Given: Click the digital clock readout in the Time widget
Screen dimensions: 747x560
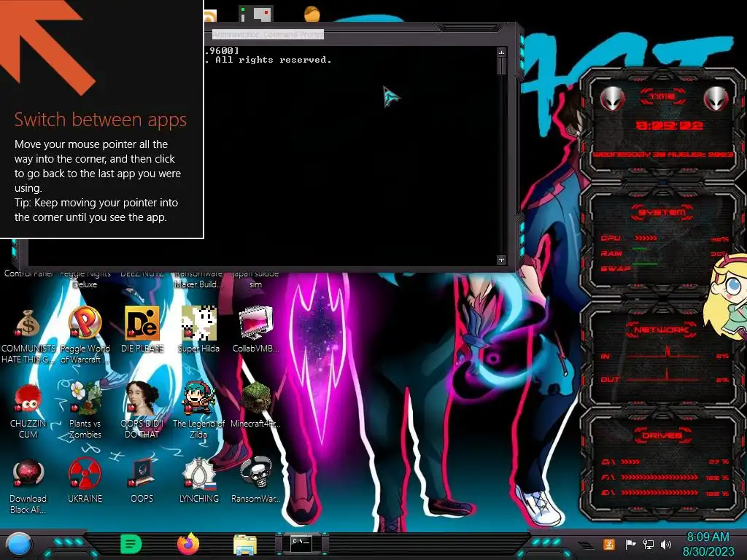Looking at the screenshot, I should 670,125.
